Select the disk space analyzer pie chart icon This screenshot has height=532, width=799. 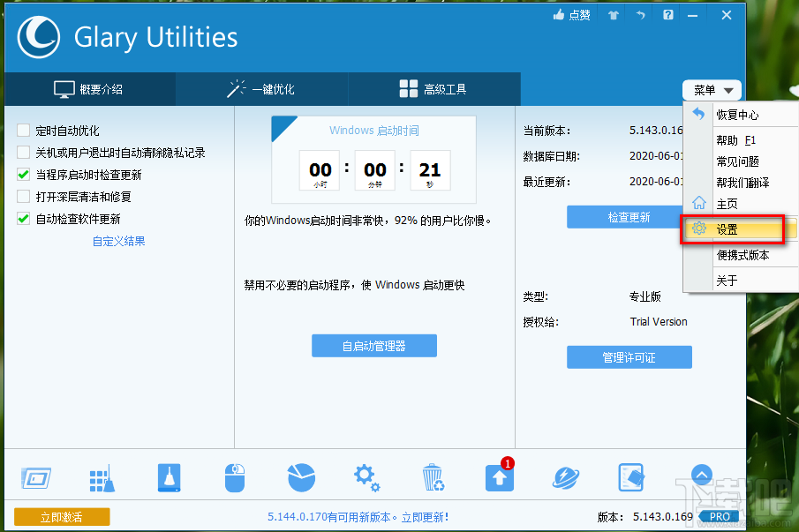click(x=301, y=477)
